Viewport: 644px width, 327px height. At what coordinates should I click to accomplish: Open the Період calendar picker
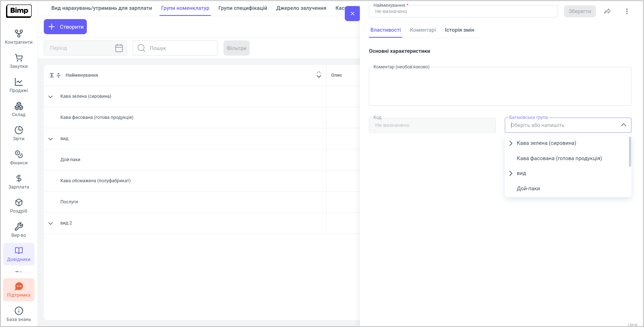click(119, 48)
